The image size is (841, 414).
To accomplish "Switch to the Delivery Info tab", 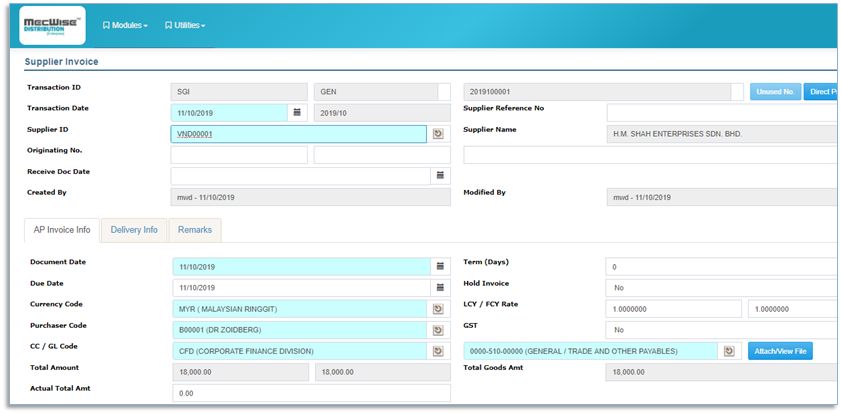I will (134, 230).
